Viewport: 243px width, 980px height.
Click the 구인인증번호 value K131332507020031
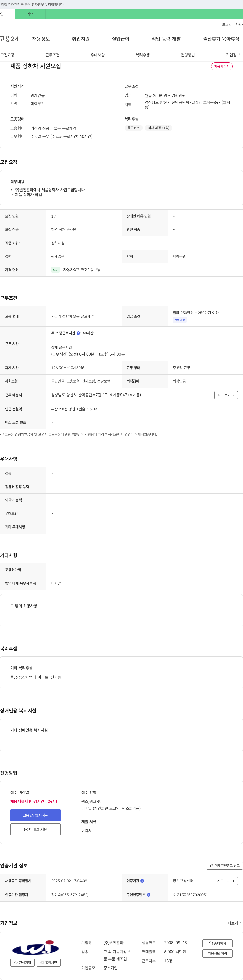click(190, 895)
